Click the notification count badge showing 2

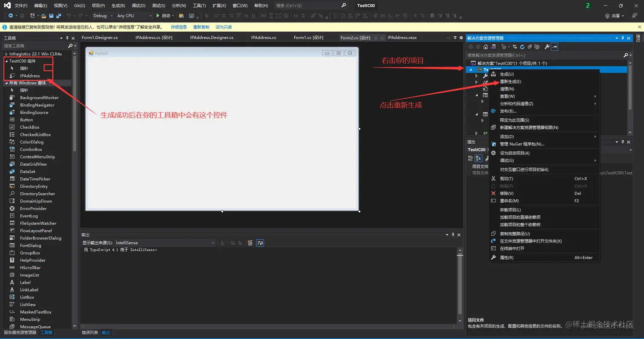pos(588,6)
